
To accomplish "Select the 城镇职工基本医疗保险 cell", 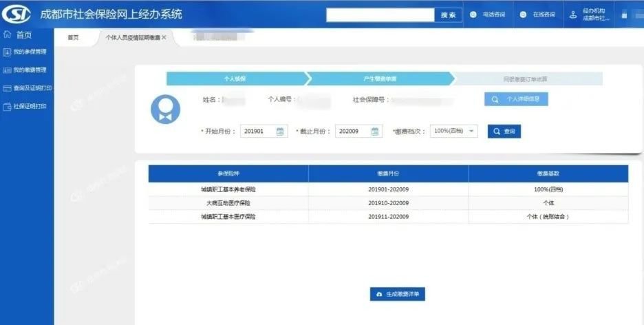I will (228, 216).
